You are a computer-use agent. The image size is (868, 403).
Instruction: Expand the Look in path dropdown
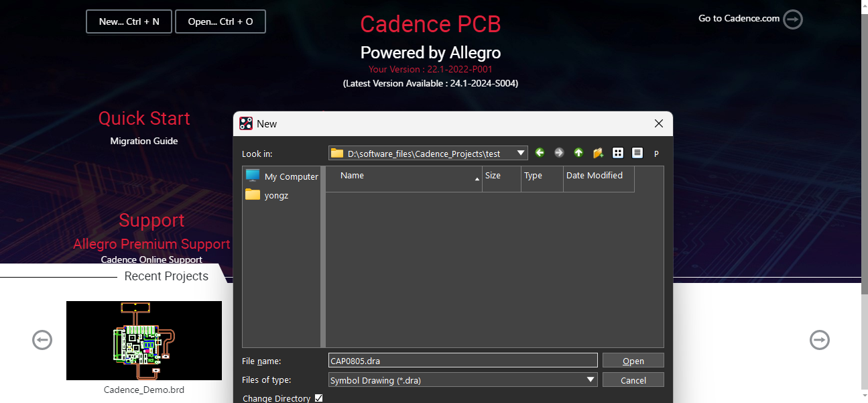(521, 154)
